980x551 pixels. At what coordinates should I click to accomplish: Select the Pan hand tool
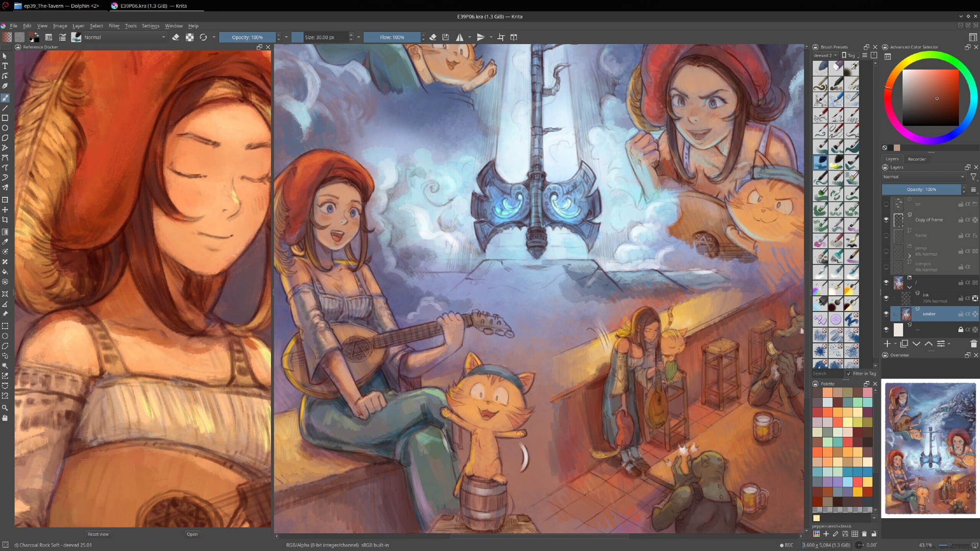(5, 418)
